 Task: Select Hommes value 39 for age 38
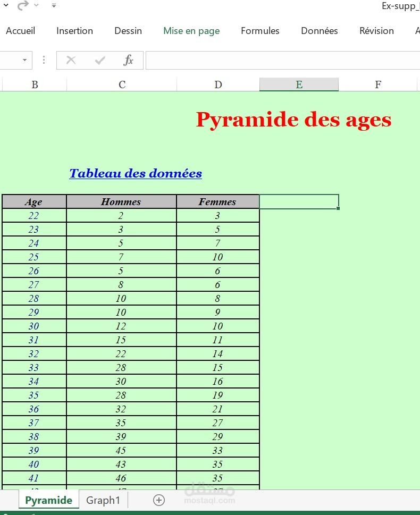click(x=121, y=436)
